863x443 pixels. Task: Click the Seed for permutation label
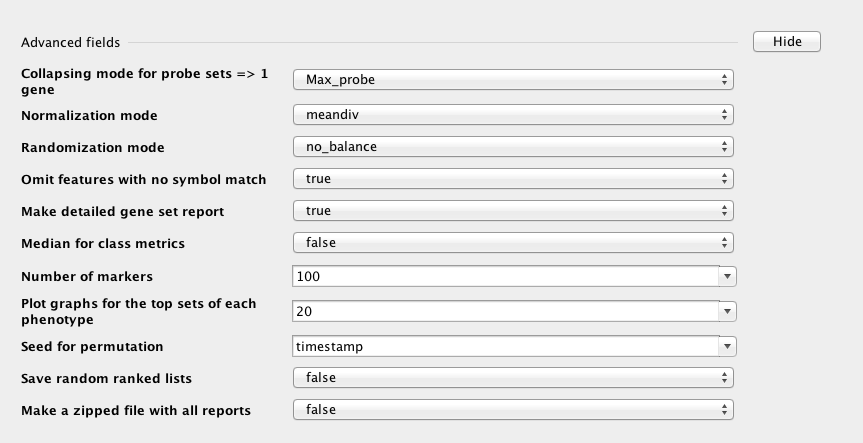92,347
